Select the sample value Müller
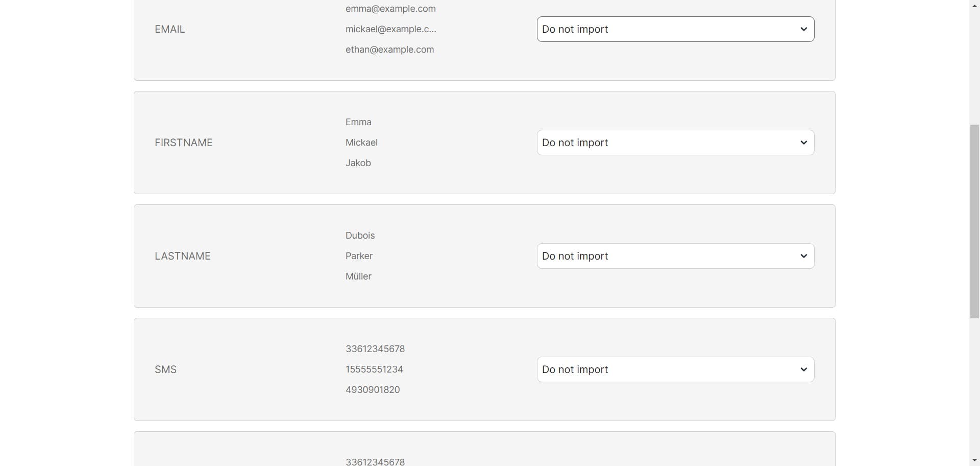980x466 pixels. click(x=358, y=276)
